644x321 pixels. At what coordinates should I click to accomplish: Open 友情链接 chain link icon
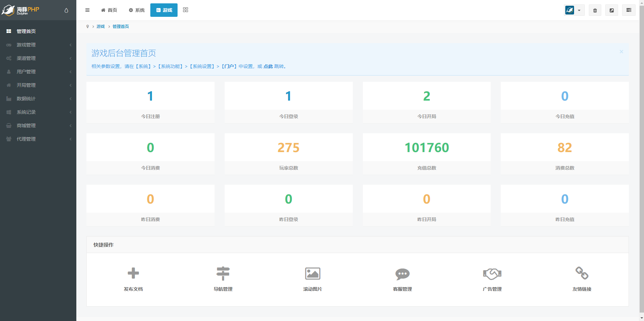pyautogui.click(x=582, y=273)
